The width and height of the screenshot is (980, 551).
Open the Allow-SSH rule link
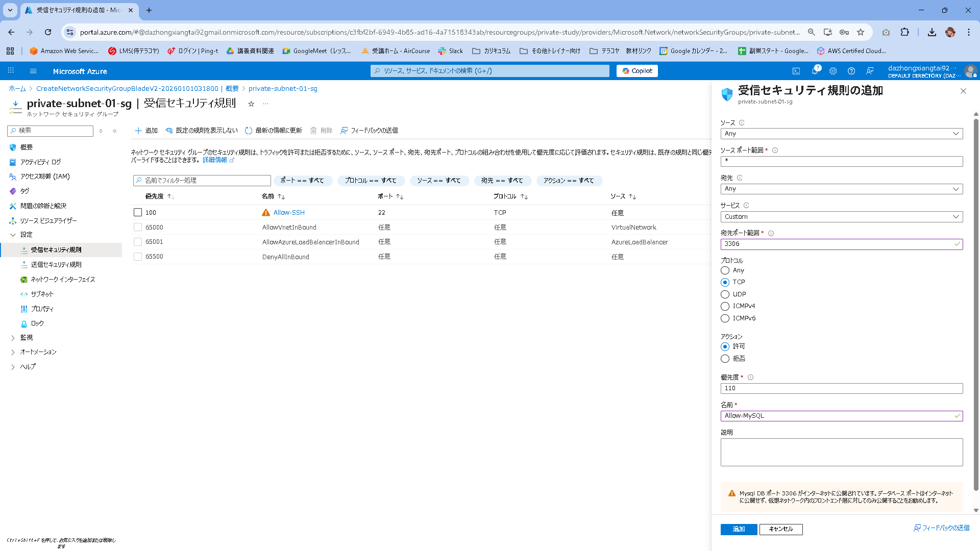click(x=289, y=213)
